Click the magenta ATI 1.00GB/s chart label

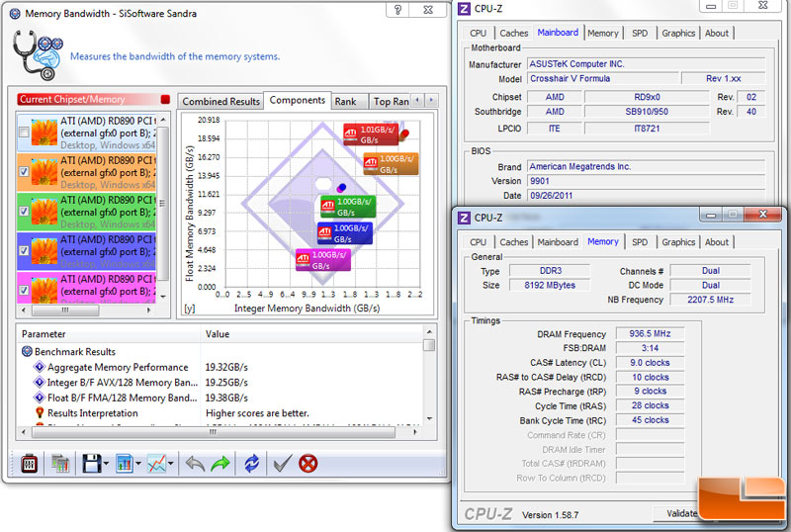tap(323, 259)
